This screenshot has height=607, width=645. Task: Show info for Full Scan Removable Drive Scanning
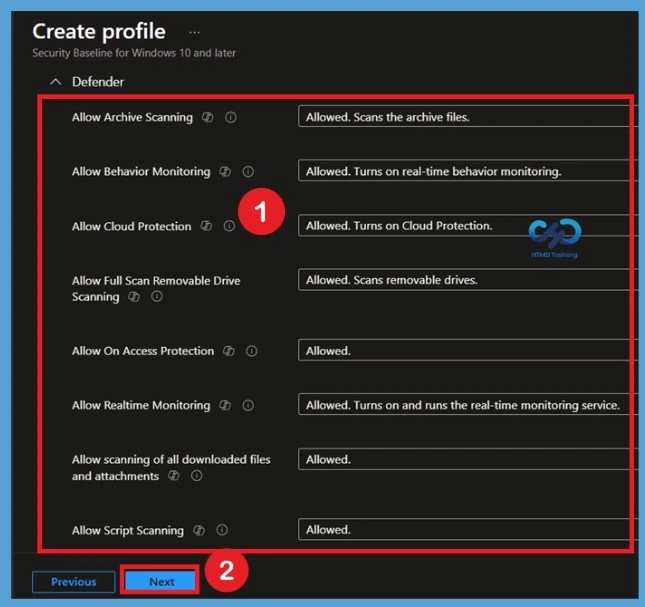tap(157, 297)
